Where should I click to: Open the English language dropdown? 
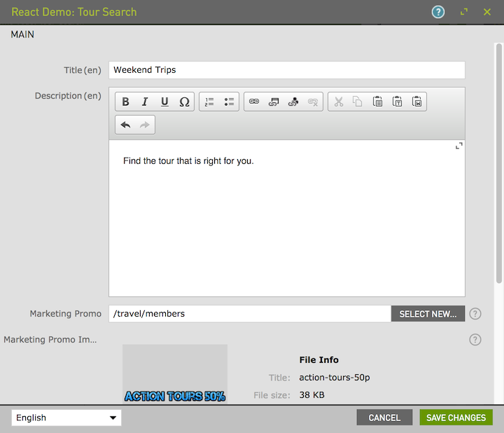pyautogui.click(x=66, y=418)
